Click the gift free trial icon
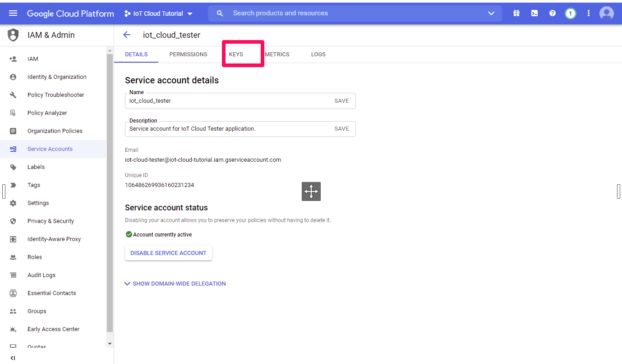This screenshot has height=364, width=622. pos(516,13)
